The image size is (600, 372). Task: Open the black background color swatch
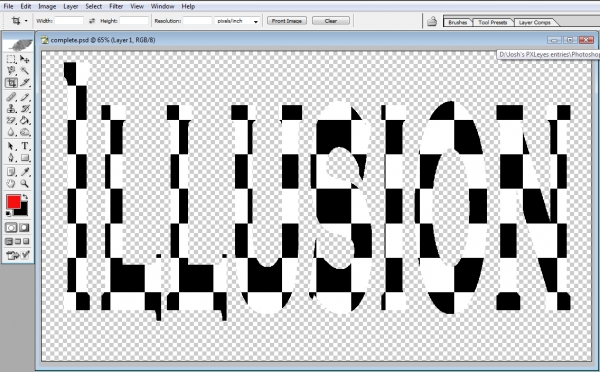23,210
